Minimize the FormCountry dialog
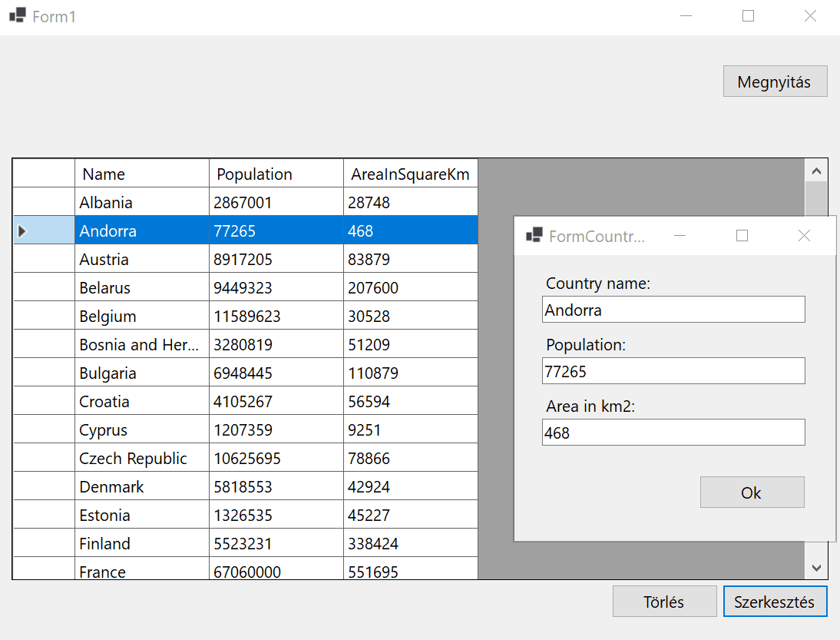The image size is (840, 640). pos(680,236)
